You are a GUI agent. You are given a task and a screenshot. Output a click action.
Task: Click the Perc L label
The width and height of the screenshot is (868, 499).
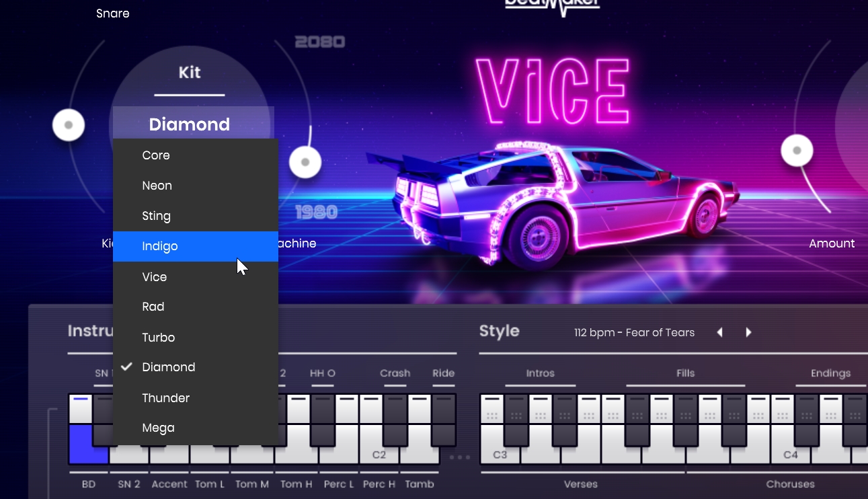pos(338,484)
